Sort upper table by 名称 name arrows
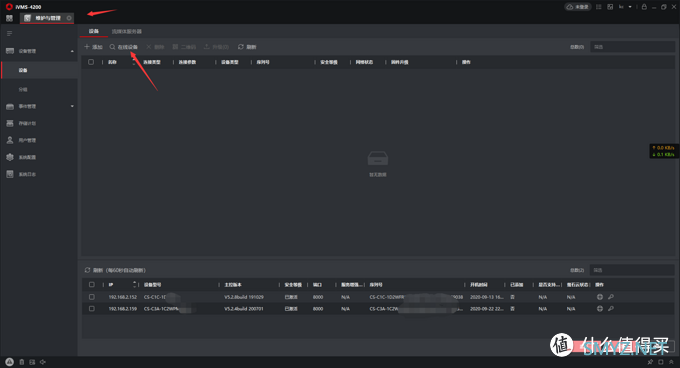This screenshot has width=680, height=368. tap(133, 62)
